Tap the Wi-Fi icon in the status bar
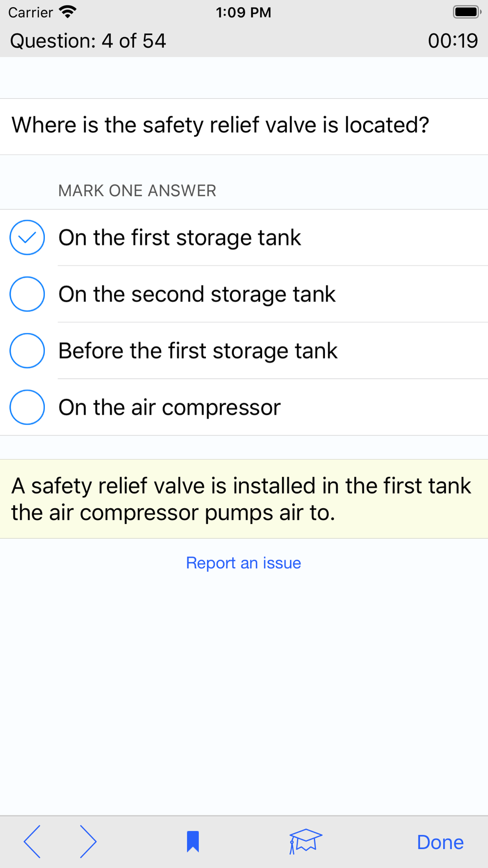The width and height of the screenshot is (488, 868). pyautogui.click(x=67, y=12)
